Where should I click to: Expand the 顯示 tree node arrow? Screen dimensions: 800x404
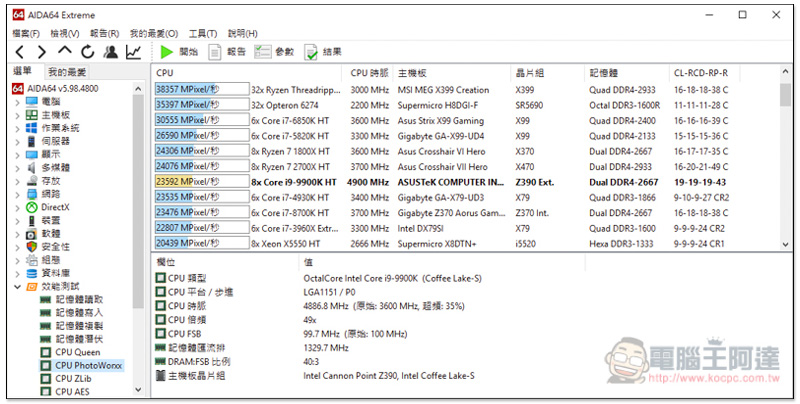click(18, 154)
